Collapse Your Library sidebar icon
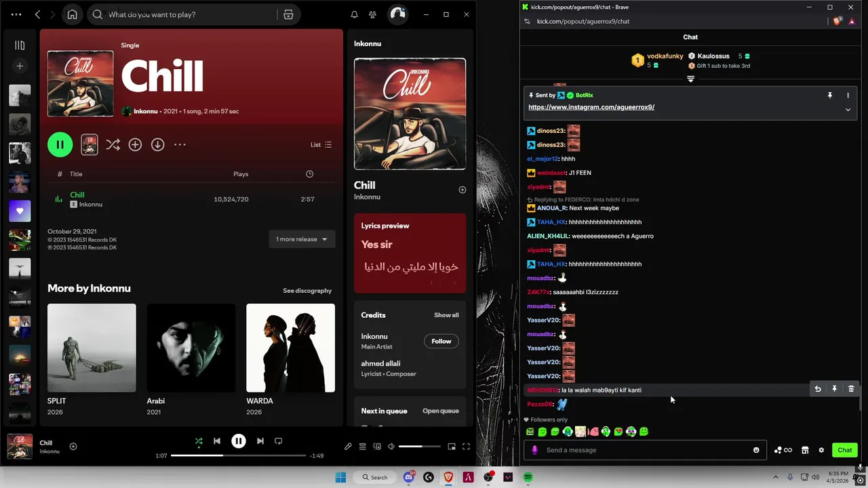This screenshot has height=488, width=868. [x=20, y=45]
